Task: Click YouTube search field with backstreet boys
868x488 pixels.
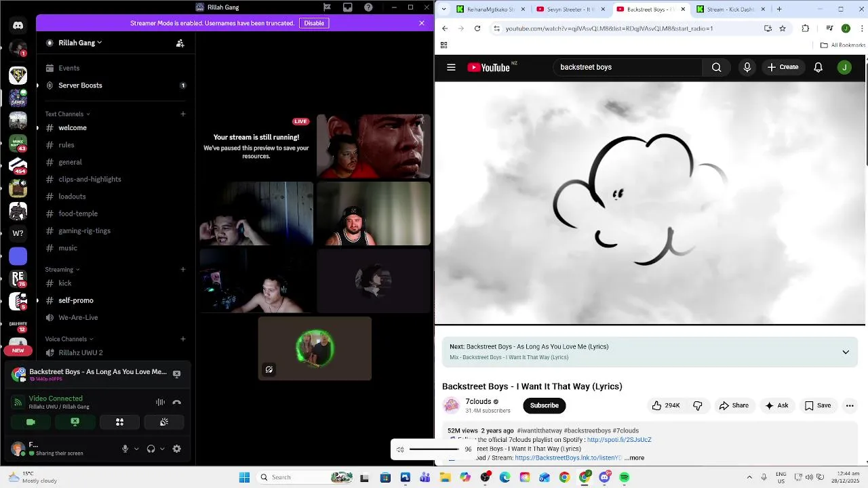Action: (627, 67)
